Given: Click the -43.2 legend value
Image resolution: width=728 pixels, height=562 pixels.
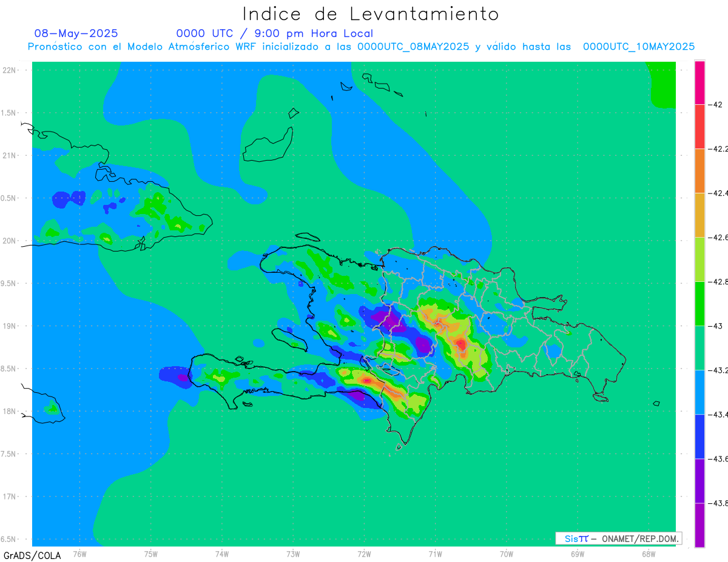Looking at the screenshot, I should coord(719,370).
